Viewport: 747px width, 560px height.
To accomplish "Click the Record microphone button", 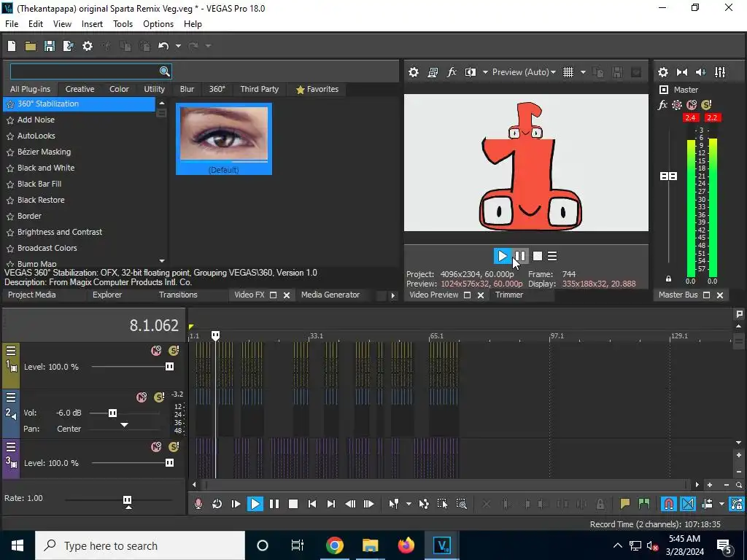I will point(198,504).
